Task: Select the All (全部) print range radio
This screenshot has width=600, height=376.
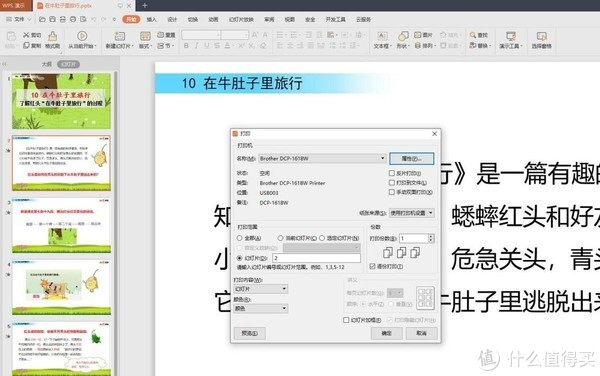Action: click(240, 238)
